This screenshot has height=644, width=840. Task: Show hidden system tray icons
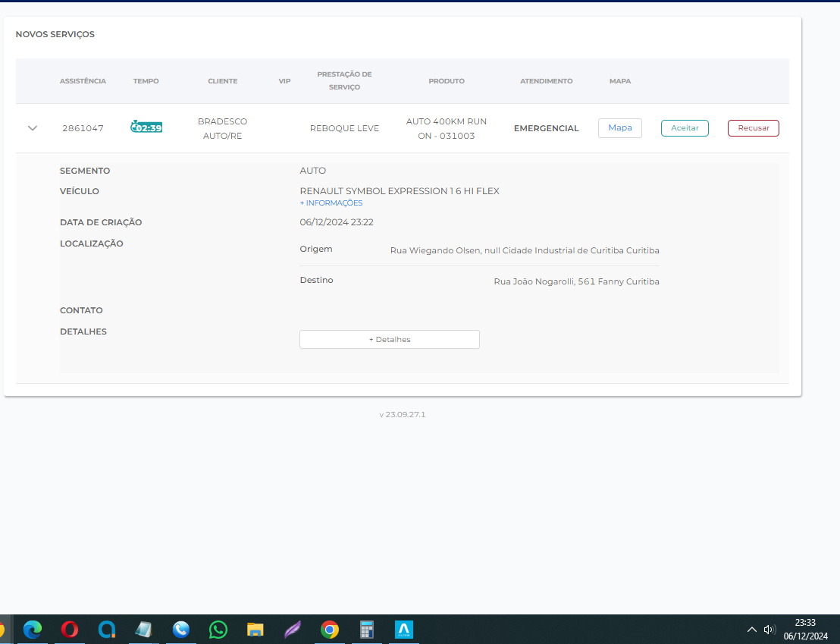pos(752,630)
